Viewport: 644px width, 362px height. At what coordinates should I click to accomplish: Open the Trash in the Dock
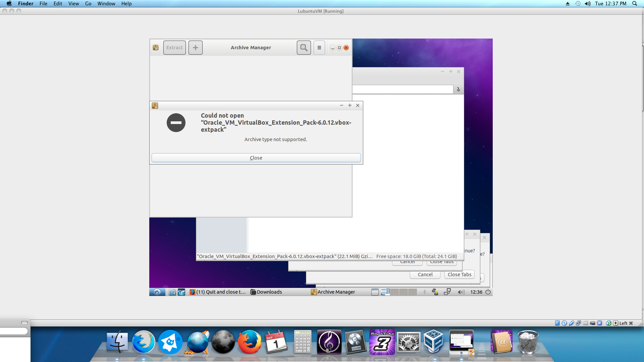[x=528, y=342]
